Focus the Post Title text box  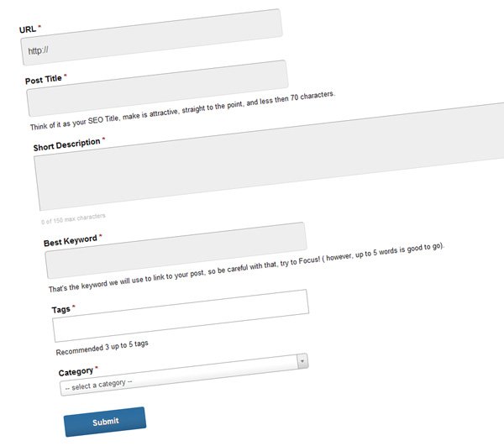pyautogui.click(x=157, y=88)
